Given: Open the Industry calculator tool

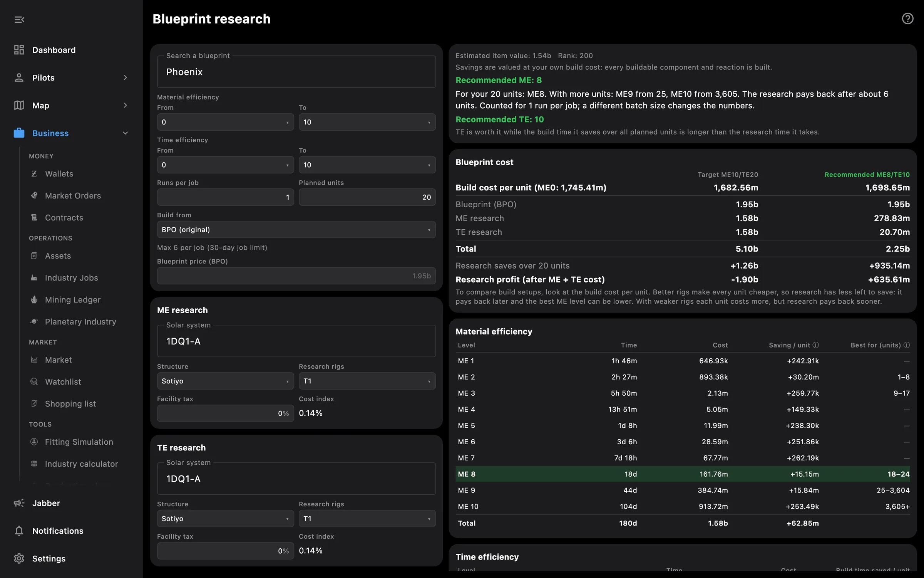Looking at the screenshot, I should (81, 464).
